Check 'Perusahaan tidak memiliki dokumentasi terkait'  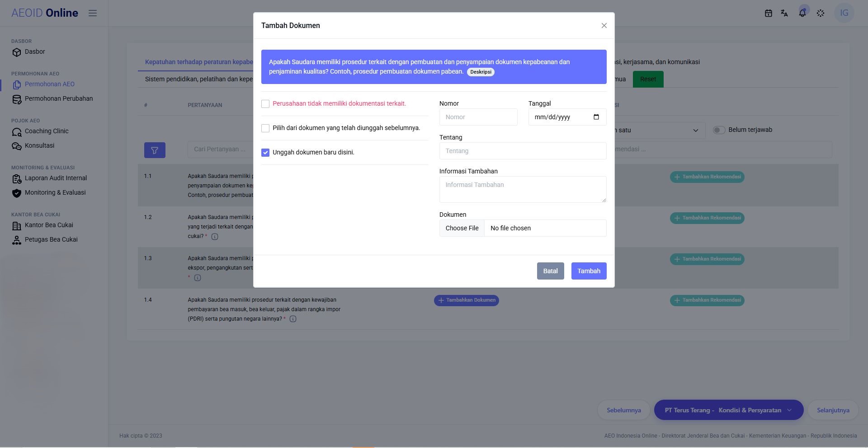coord(265,104)
